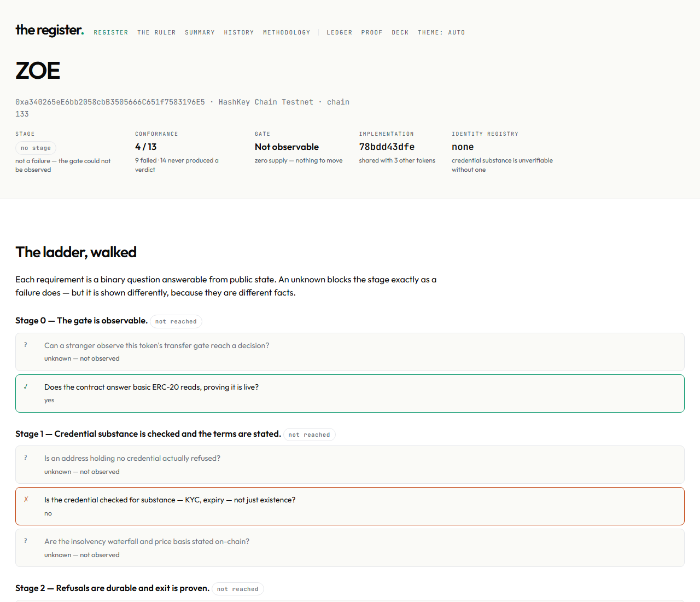Click 'HashKey Chain Testnet' network label
Screen dimensions: 700x602
pyautogui.click(x=266, y=102)
